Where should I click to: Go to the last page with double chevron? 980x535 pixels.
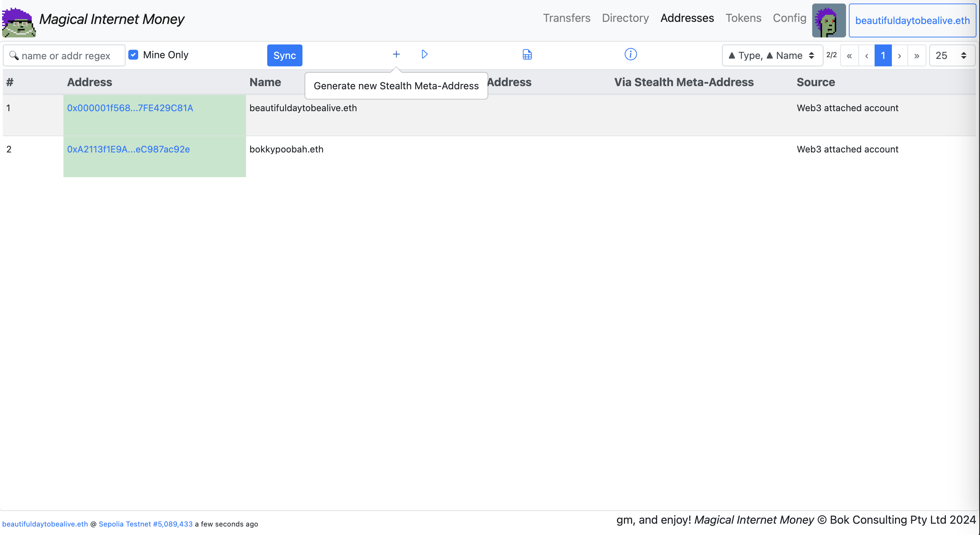point(917,56)
